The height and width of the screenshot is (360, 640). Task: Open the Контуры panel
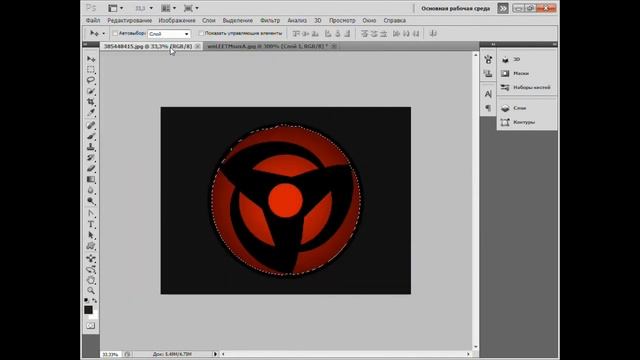(x=527, y=122)
